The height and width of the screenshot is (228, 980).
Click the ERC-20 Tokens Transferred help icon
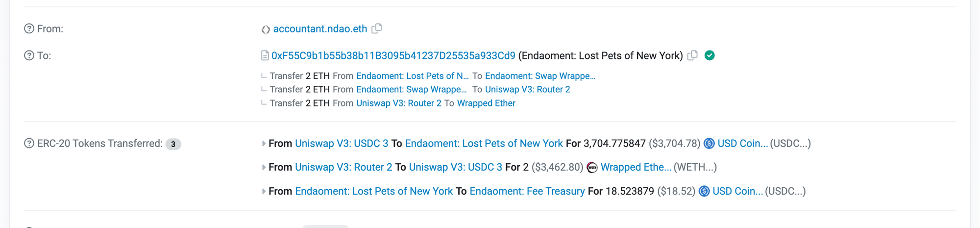(29, 144)
